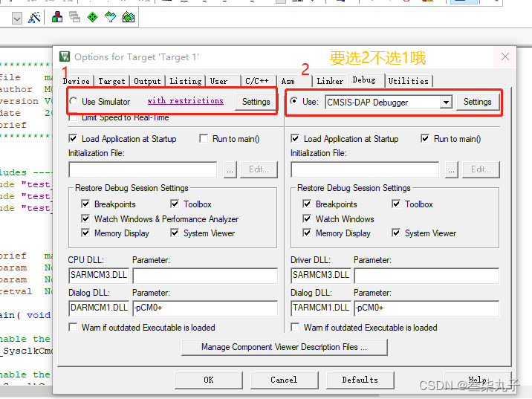
Task: Toggle debugger Run to main() checkbox
Action: pyautogui.click(x=425, y=138)
